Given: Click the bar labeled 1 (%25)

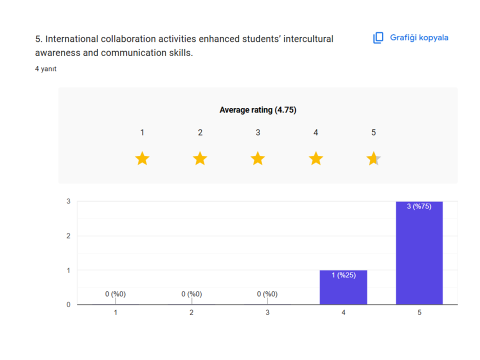Looking at the screenshot, I should click(343, 287).
